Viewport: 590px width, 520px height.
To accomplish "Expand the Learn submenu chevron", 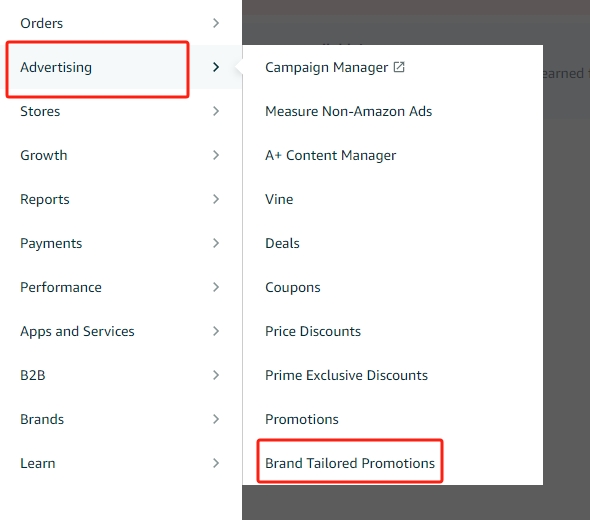I will (216, 463).
